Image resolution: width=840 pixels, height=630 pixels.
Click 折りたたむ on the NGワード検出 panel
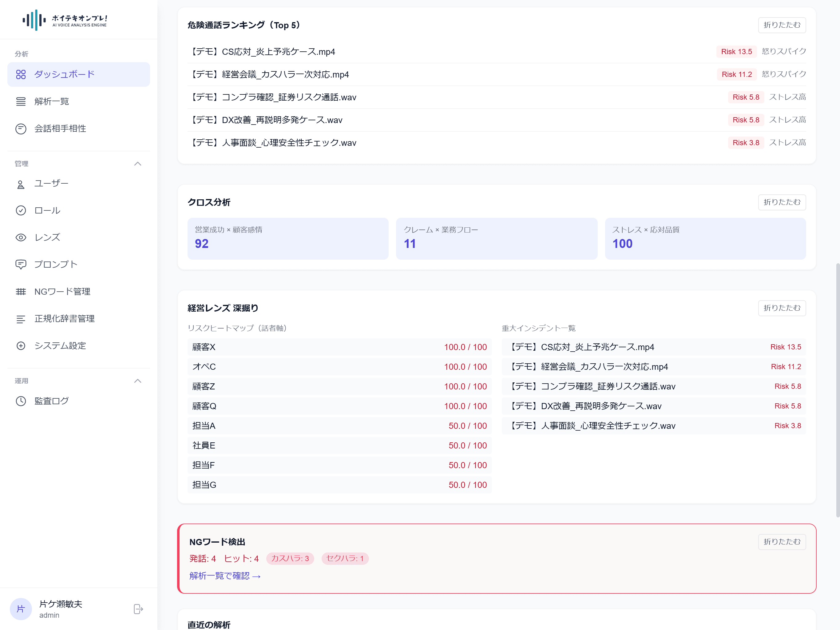[782, 542]
